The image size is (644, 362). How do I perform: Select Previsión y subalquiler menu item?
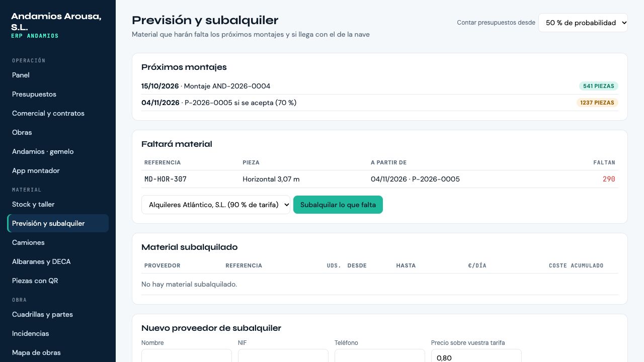point(58,223)
